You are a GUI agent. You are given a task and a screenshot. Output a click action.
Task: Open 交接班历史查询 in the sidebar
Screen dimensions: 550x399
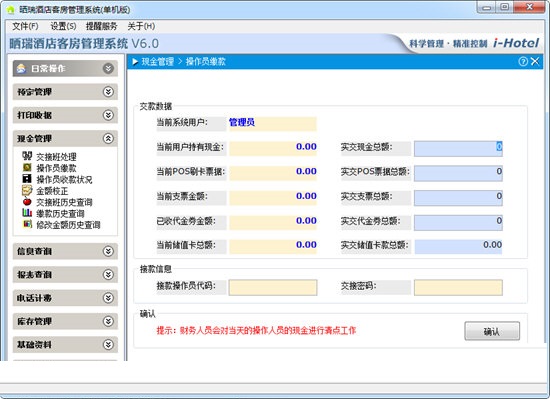pyautogui.click(x=64, y=202)
